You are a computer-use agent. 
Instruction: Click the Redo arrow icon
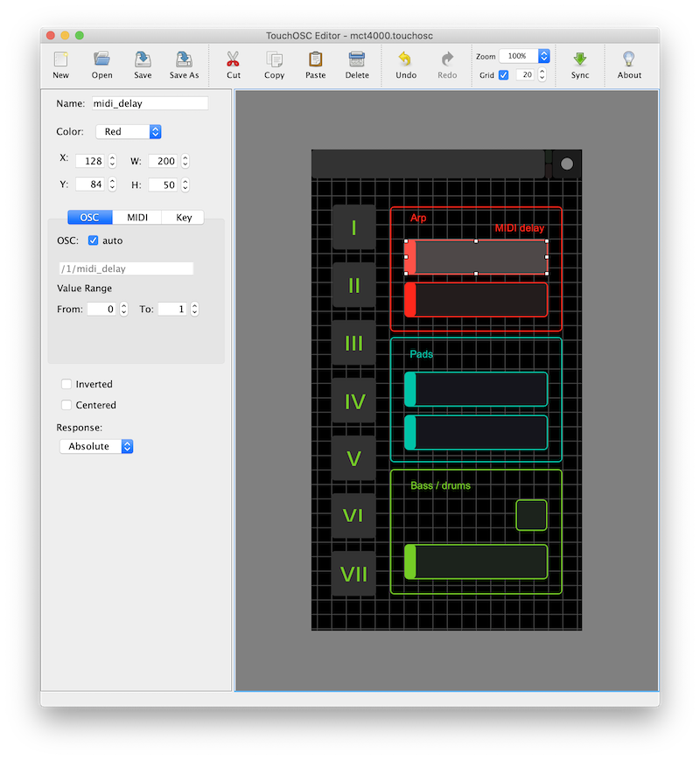point(447,59)
